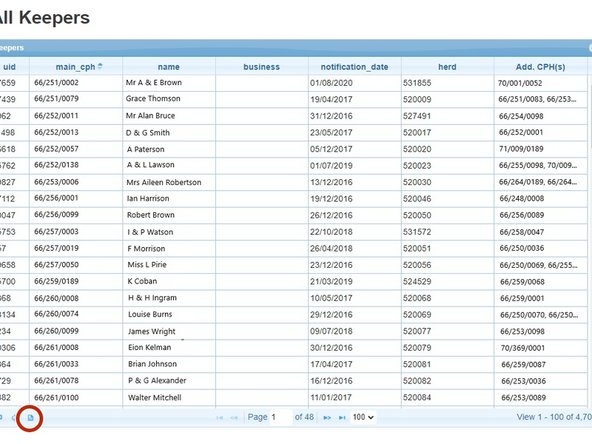Click the Eion Kelman name cell
592x444 pixels.
pos(169,347)
